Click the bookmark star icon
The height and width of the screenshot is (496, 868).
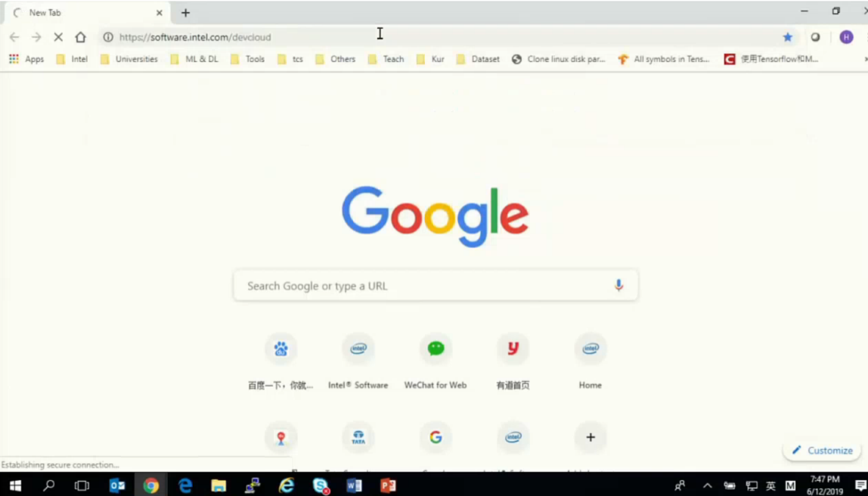click(x=787, y=37)
